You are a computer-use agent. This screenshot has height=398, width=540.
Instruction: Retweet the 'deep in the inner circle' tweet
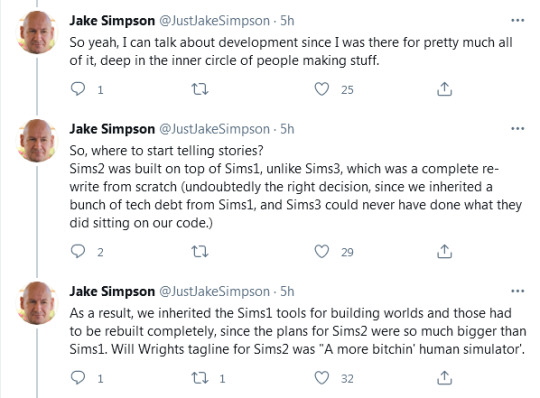200,89
